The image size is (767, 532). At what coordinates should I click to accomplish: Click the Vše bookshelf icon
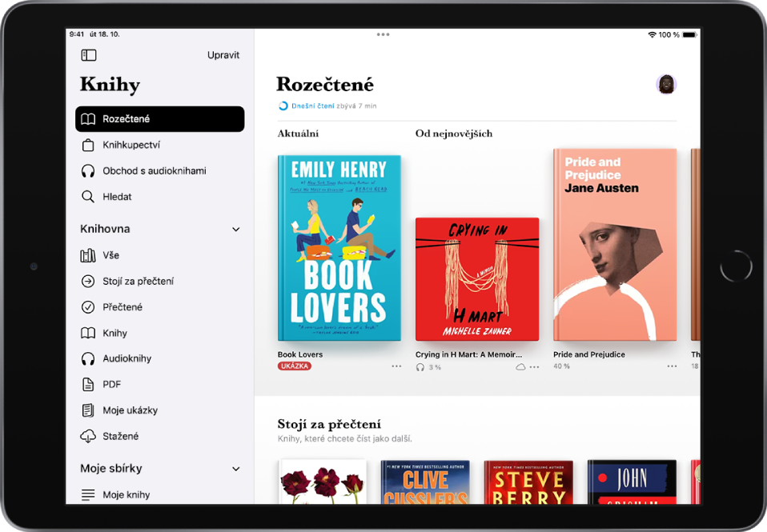coord(88,255)
